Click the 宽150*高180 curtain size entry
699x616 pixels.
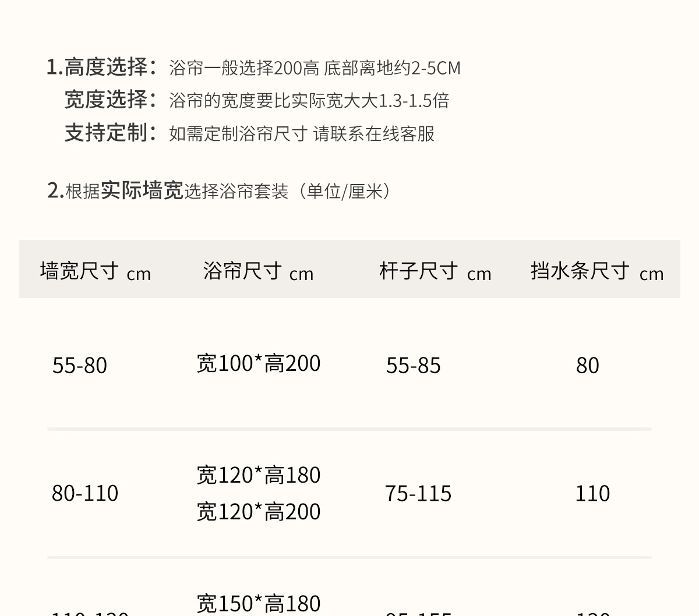coord(259,603)
